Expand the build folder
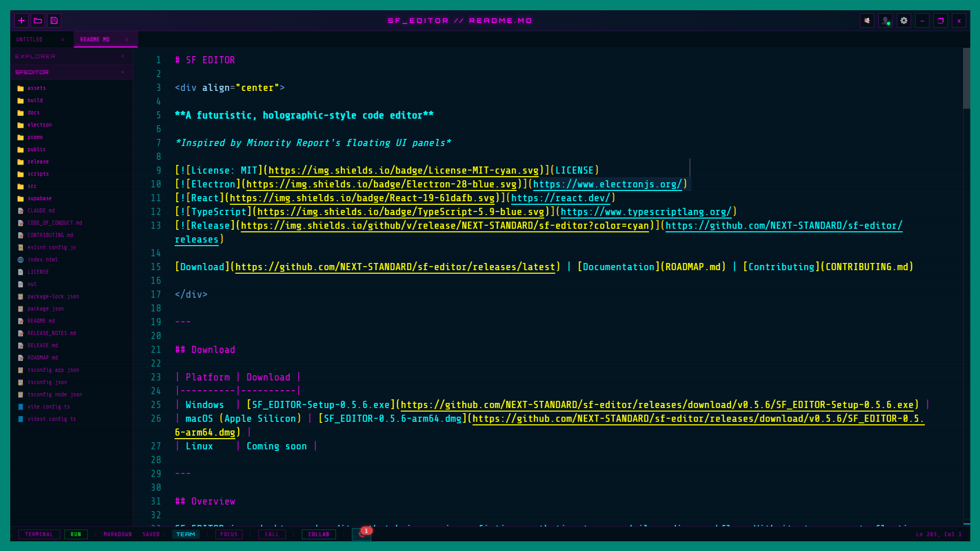980x551 pixels. coord(71,100)
